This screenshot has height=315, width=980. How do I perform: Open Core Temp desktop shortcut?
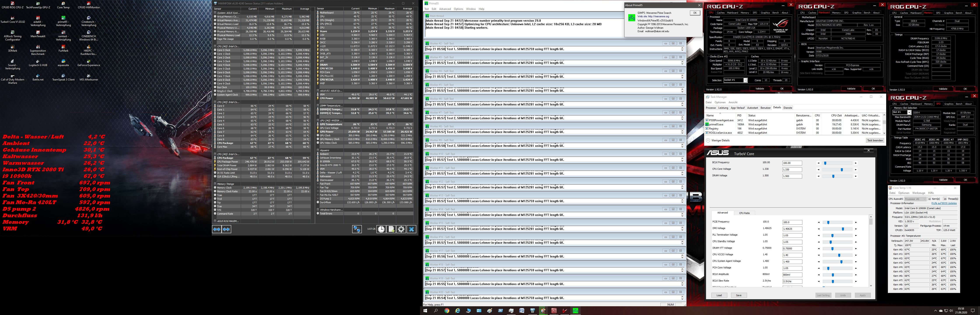coord(63,5)
